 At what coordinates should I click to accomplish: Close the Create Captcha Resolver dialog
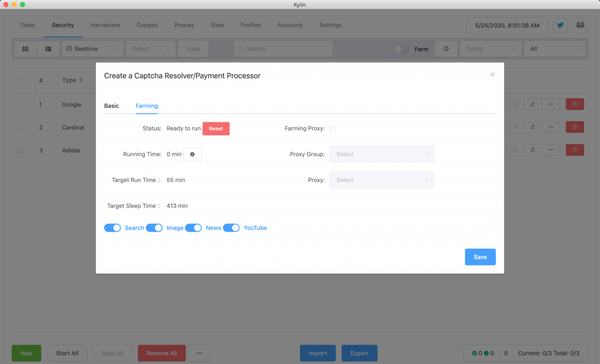[x=492, y=75]
